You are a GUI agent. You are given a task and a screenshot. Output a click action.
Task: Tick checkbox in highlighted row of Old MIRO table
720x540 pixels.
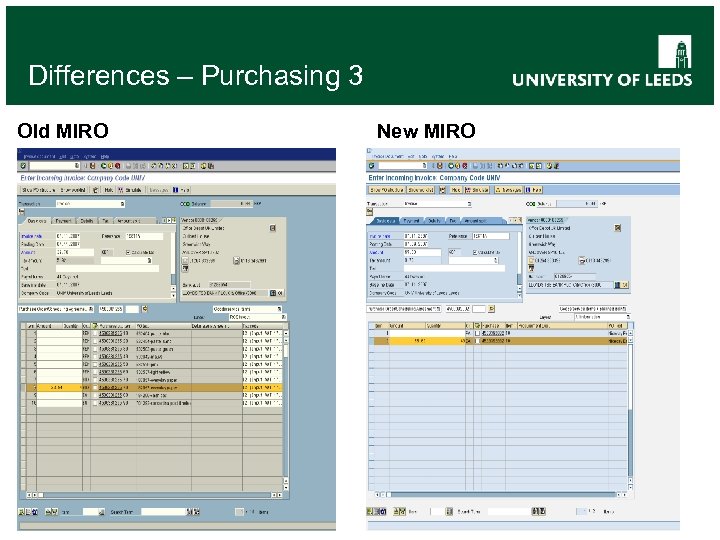[95, 388]
